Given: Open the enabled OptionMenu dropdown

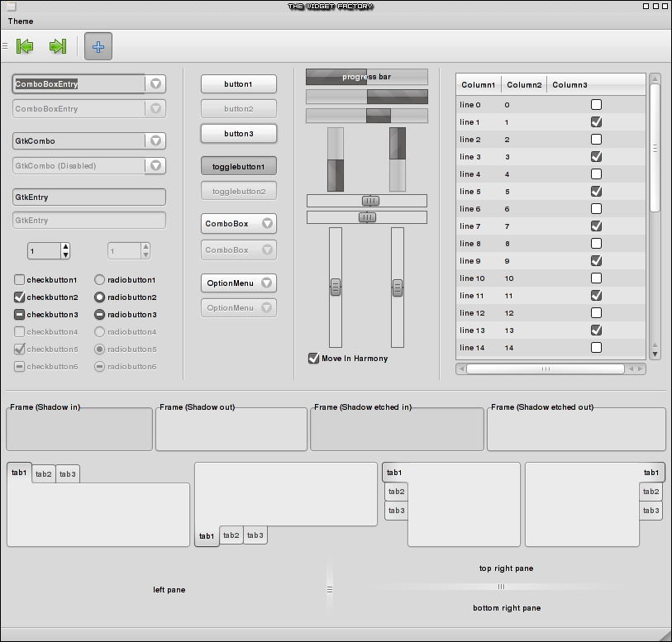Looking at the screenshot, I should pos(239,283).
